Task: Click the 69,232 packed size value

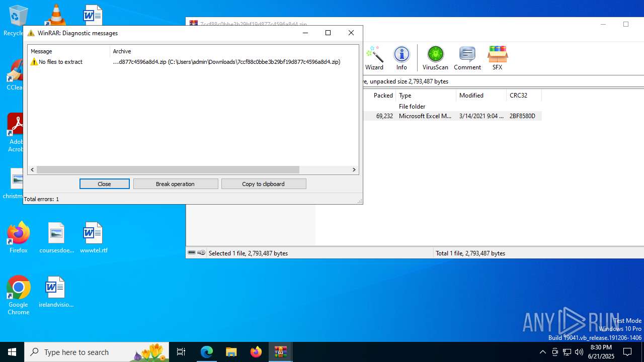Action: [x=384, y=116]
